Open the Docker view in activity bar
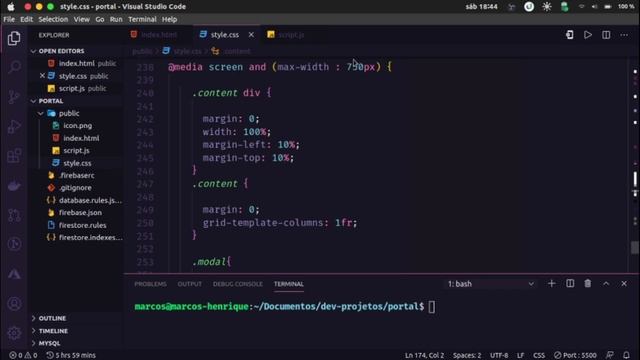Viewport: 640px width, 360px height. coord(14,186)
